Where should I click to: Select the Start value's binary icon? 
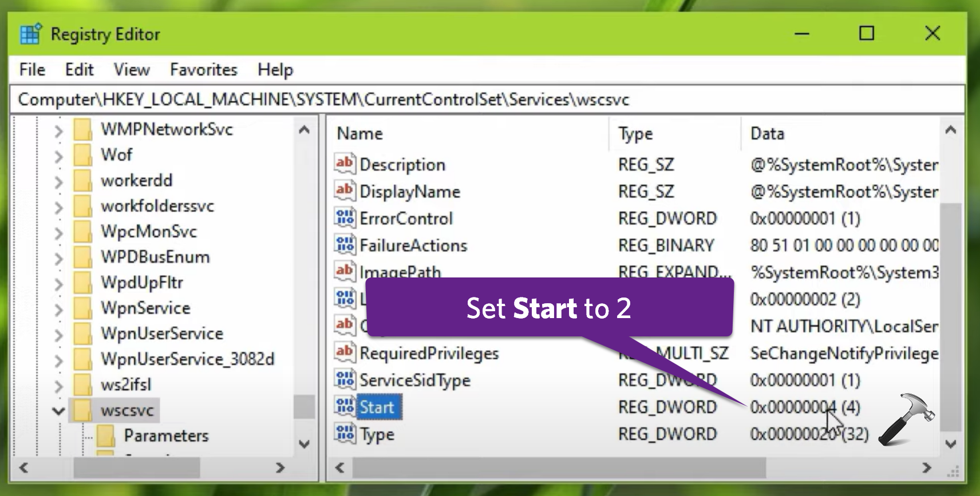click(x=345, y=406)
